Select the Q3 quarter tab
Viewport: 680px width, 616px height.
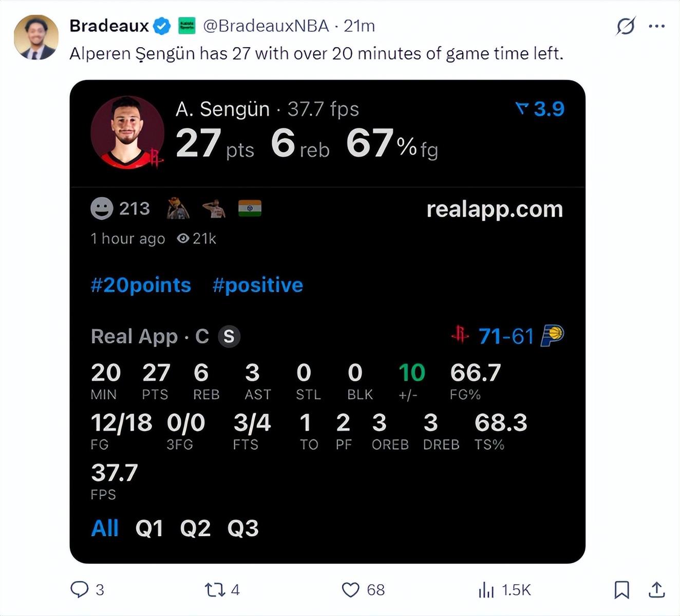pos(243,528)
